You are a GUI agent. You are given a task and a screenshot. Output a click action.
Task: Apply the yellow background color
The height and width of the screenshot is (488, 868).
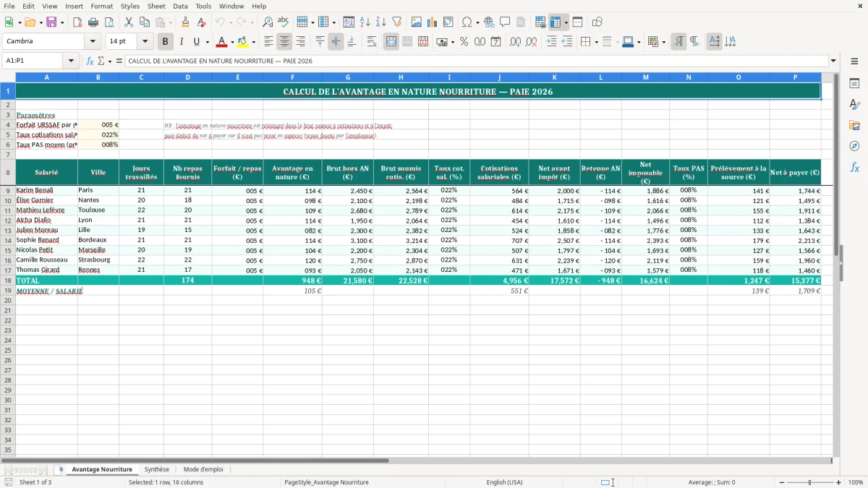click(x=243, y=42)
